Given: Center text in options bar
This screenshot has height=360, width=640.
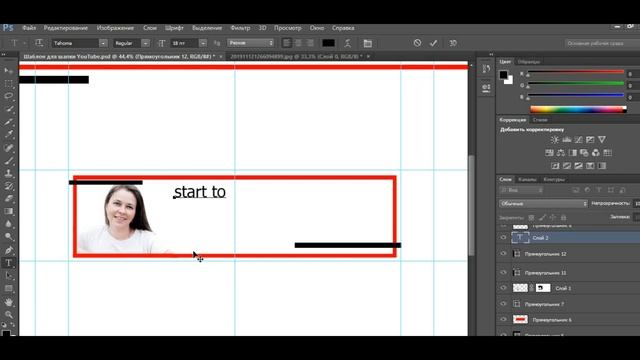Looking at the screenshot, I should pyautogui.click(x=298, y=43).
